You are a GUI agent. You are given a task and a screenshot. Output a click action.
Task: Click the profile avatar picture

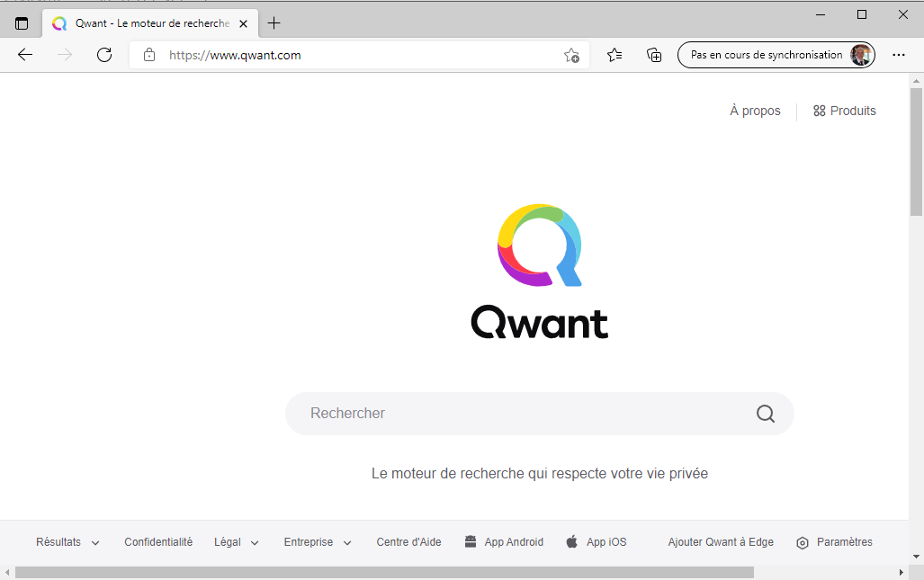pos(861,55)
